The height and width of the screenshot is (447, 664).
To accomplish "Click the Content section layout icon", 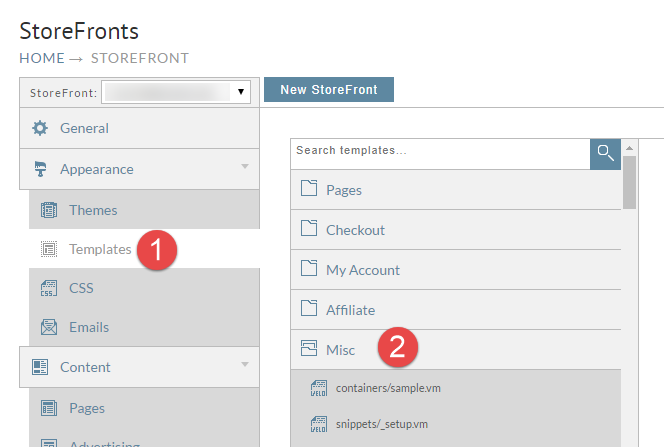I will coord(40,367).
